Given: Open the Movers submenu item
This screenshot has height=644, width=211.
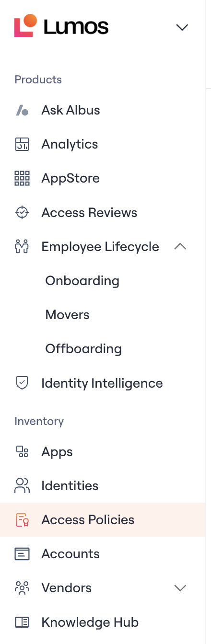Looking at the screenshot, I should 68,315.
